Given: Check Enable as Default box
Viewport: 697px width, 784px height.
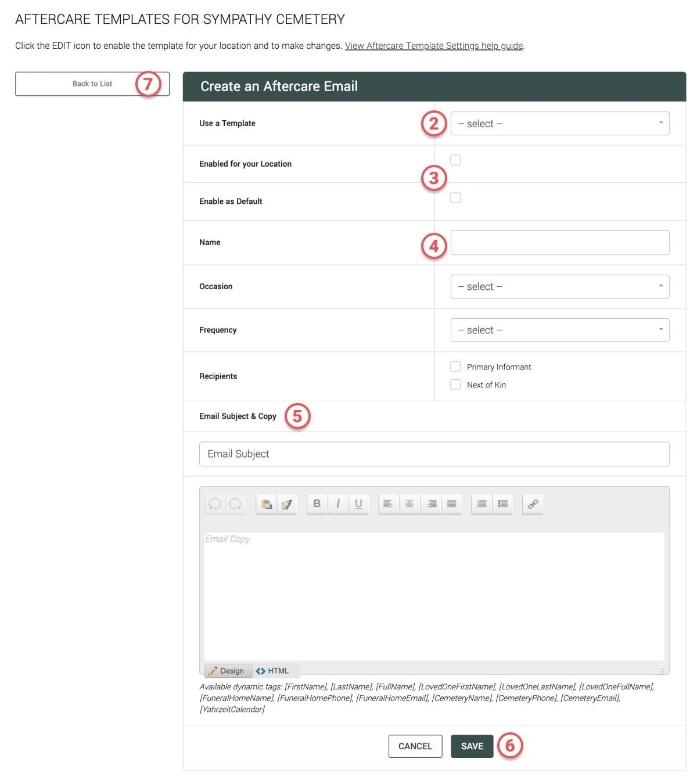Looking at the screenshot, I should (x=455, y=198).
